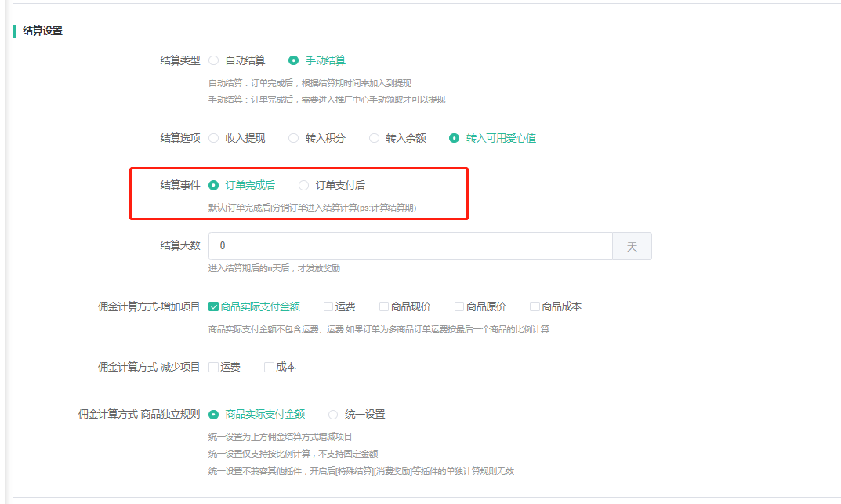
Task: Click the 结算天数 input field
Action: tap(410, 246)
